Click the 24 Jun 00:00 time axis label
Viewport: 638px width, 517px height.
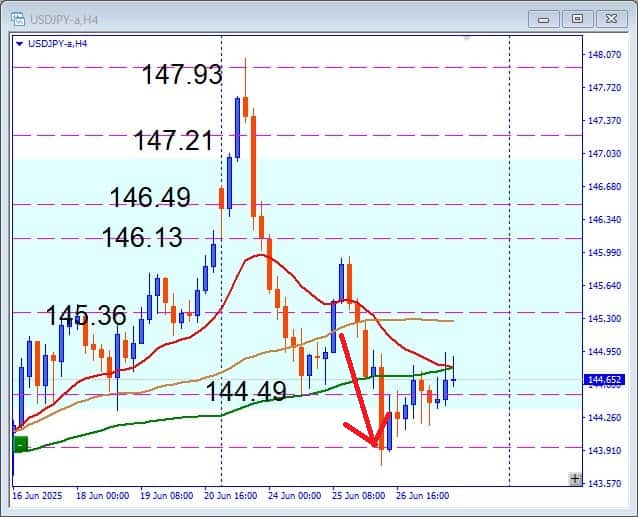point(295,496)
